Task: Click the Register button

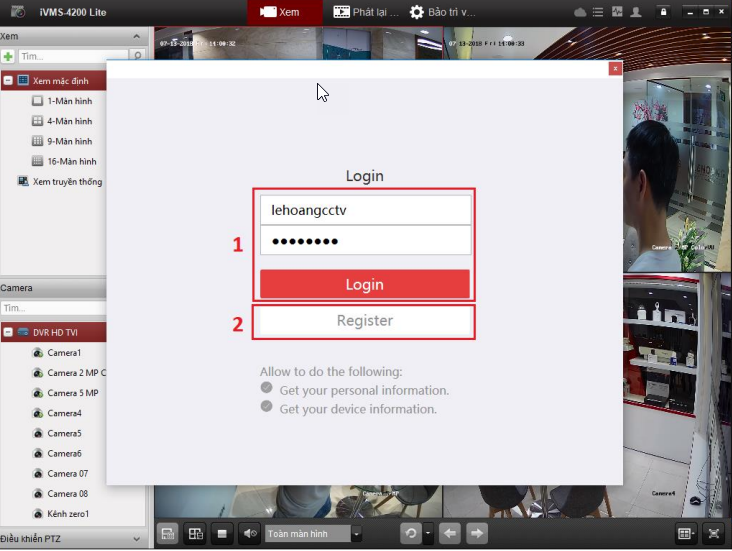Action: (364, 321)
